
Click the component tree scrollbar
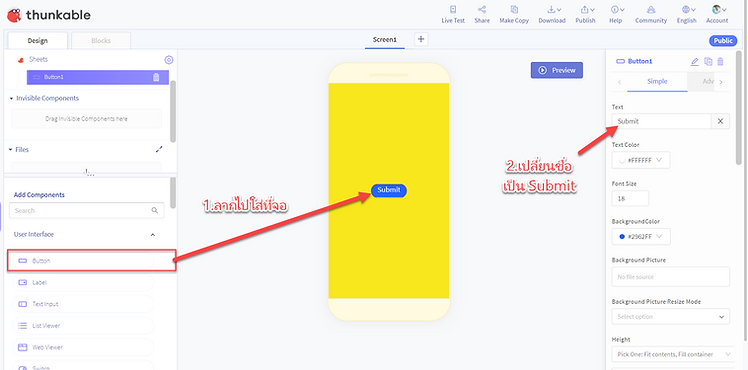173,111
